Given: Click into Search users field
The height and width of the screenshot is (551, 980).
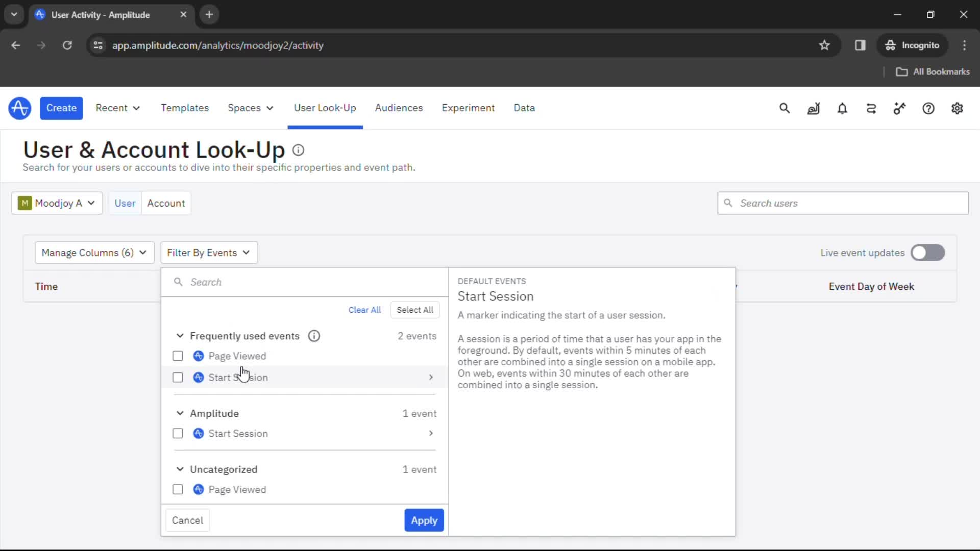Looking at the screenshot, I should click(843, 203).
